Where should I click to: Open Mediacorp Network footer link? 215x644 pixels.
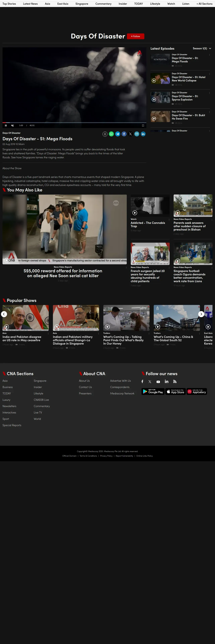122,394
